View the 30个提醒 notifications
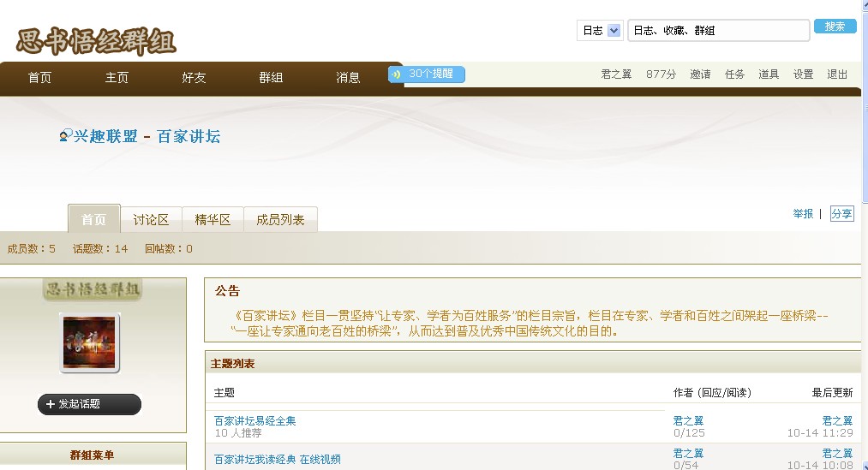The image size is (868, 470). click(426, 74)
